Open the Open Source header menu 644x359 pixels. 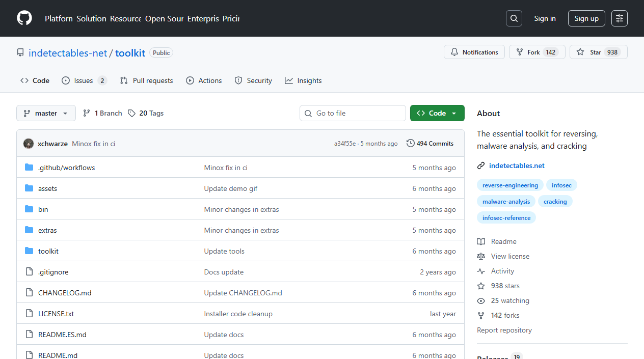point(164,18)
